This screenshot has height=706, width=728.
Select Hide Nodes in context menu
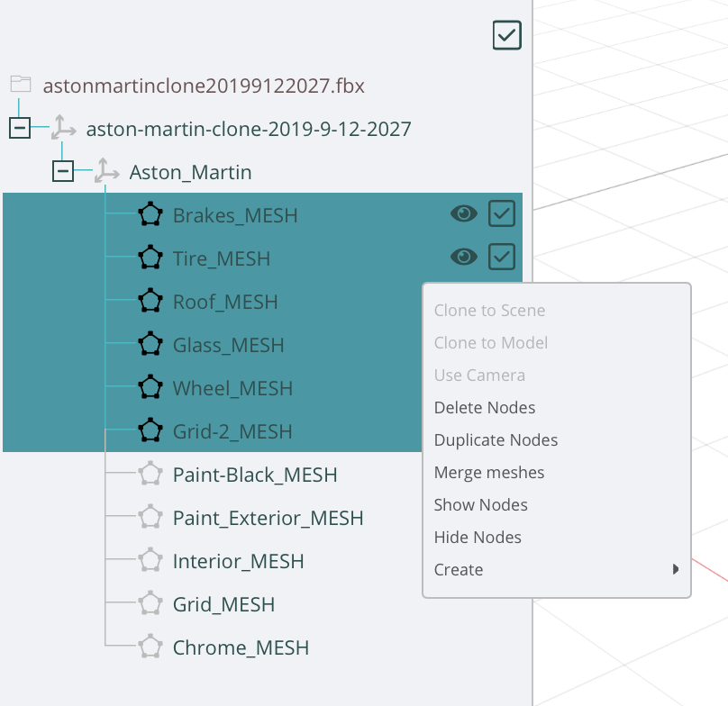pyautogui.click(x=478, y=538)
